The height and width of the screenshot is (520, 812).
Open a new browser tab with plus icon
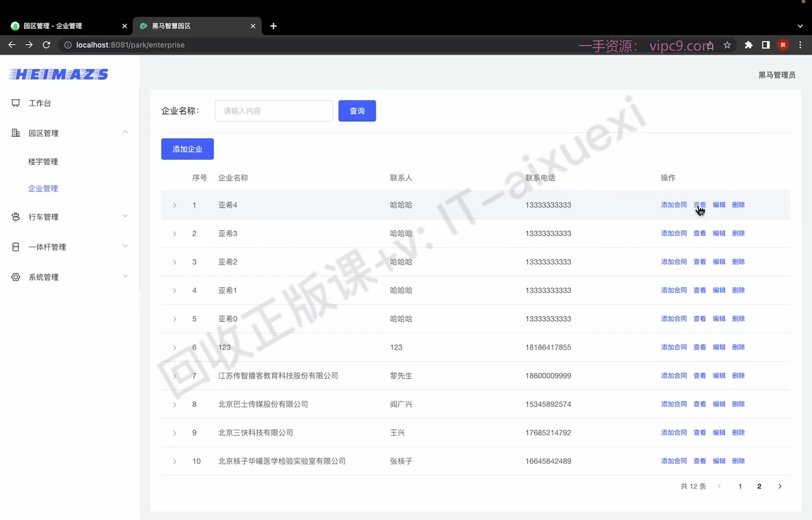click(x=273, y=26)
